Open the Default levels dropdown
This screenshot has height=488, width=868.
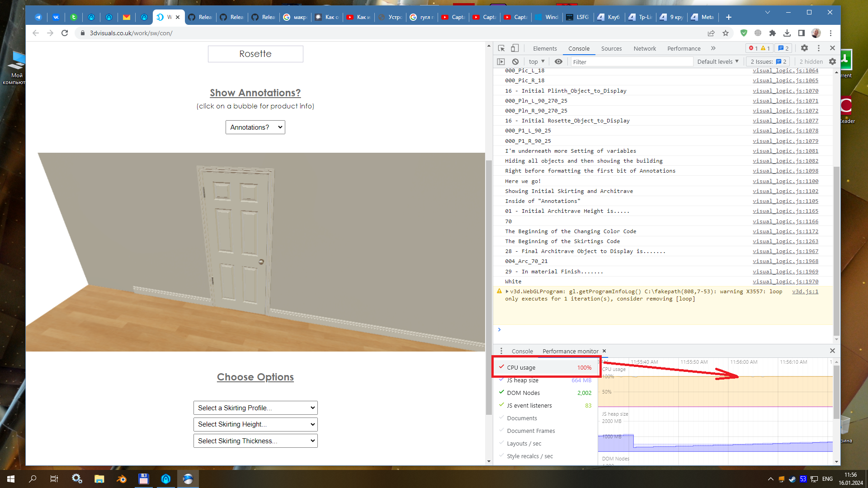[718, 61]
